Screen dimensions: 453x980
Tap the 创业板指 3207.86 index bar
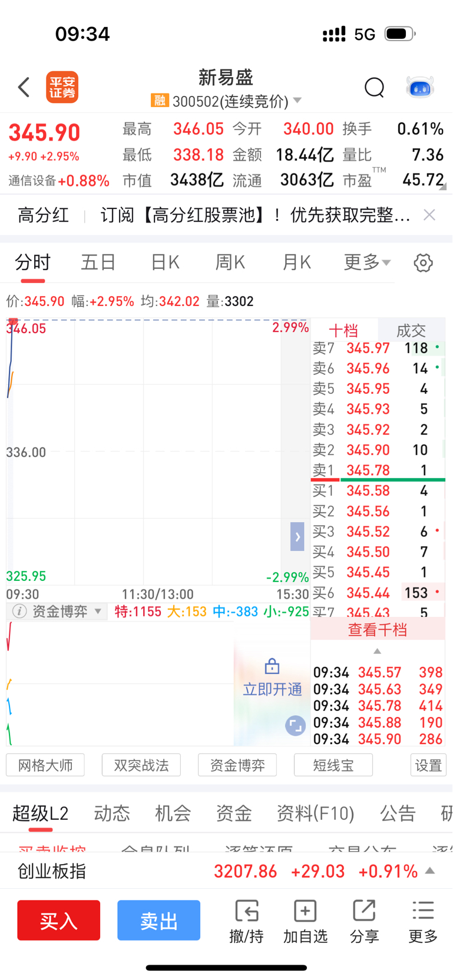(x=226, y=871)
